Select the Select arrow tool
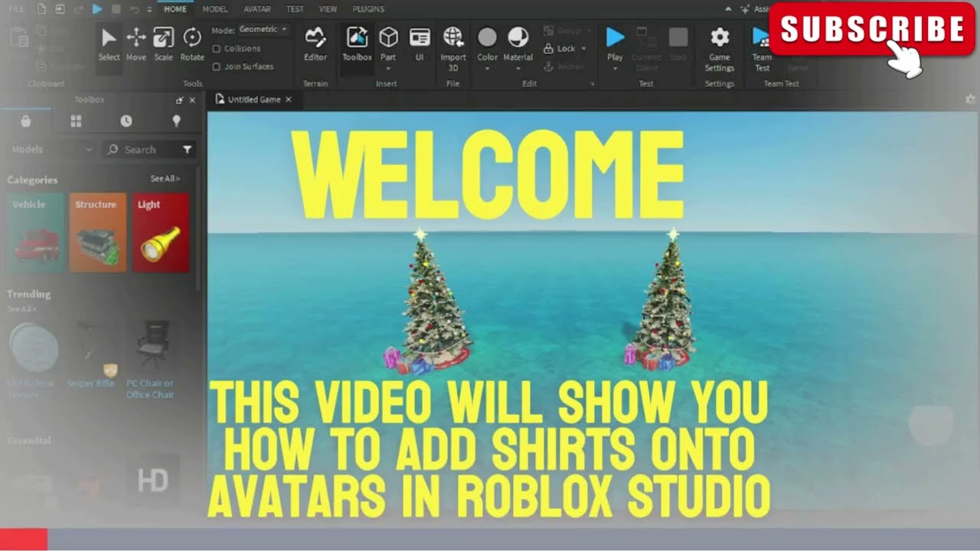The height and width of the screenshot is (551, 980). pyautogui.click(x=109, y=44)
